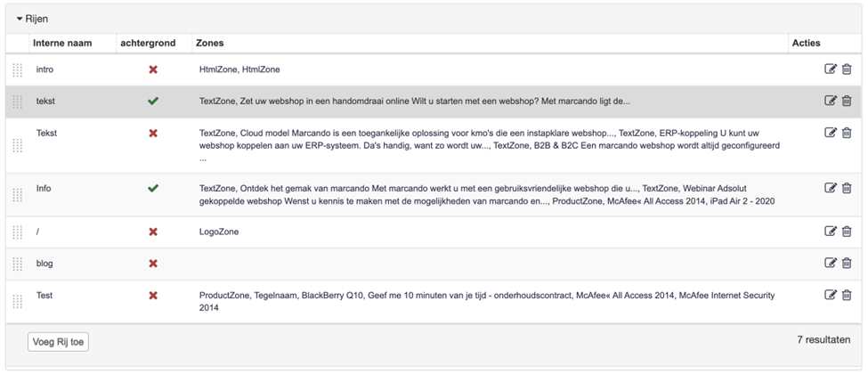The image size is (868, 374).
Task: Edit the 'intro' row
Action: (x=831, y=69)
